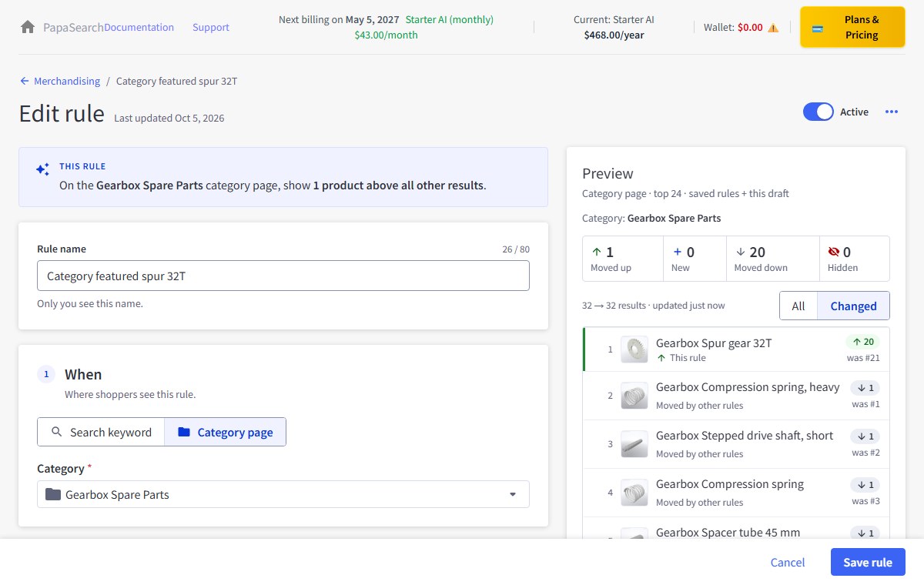The height and width of the screenshot is (585, 924).
Task: Click the Starter AI (monthly) billing label
Action: [x=450, y=19]
